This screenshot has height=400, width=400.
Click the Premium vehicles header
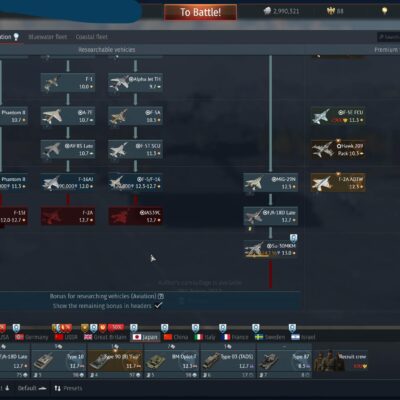point(387,50)
